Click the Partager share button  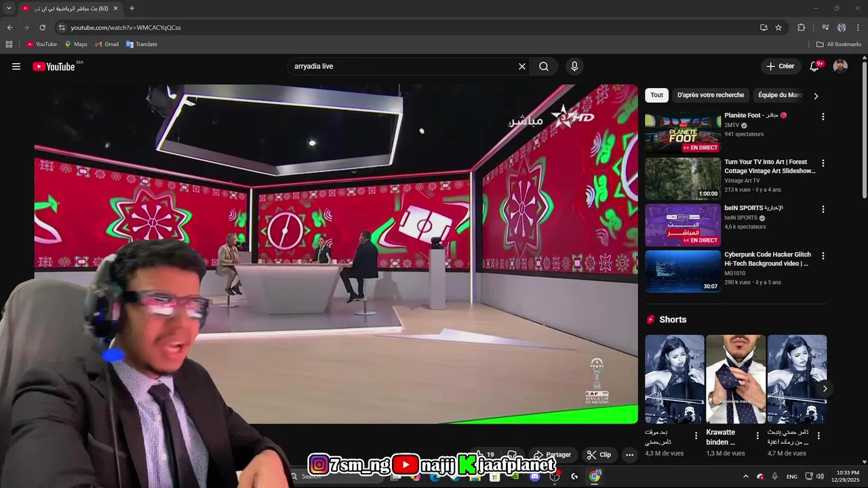(x=553, y=455)
